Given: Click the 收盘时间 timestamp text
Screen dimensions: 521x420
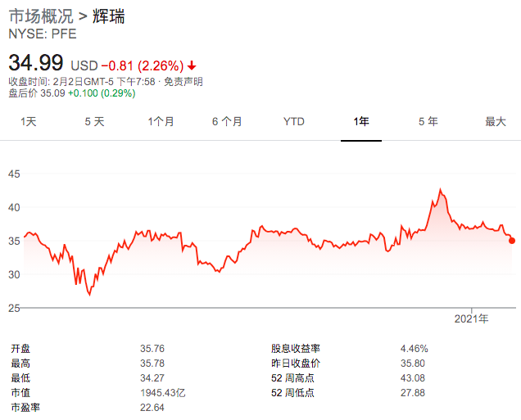Looking at the screenshot, I should 82,81.
